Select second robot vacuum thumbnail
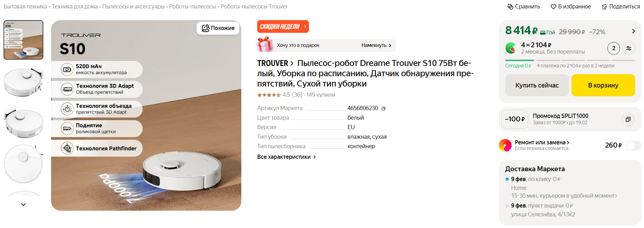 [x=23, y=81]
